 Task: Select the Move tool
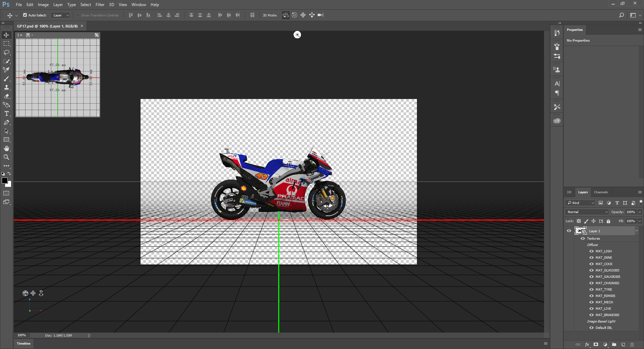pos(6,35)
